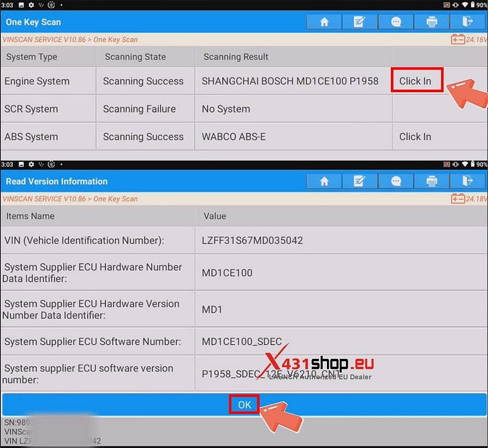
Task: Tap exit icon in One Key Scan toolbar
Action: click(468, 22)
